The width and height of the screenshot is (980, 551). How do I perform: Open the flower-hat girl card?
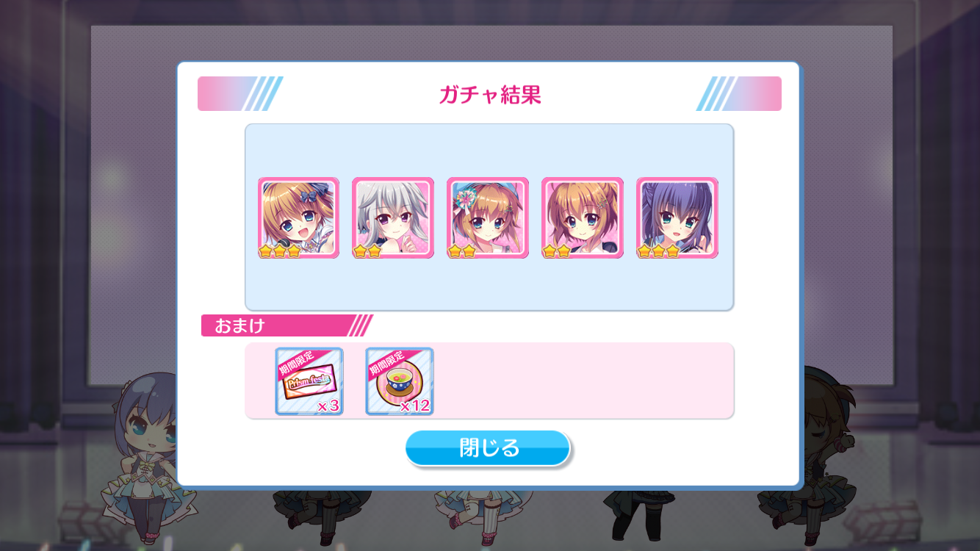point(488,217)
